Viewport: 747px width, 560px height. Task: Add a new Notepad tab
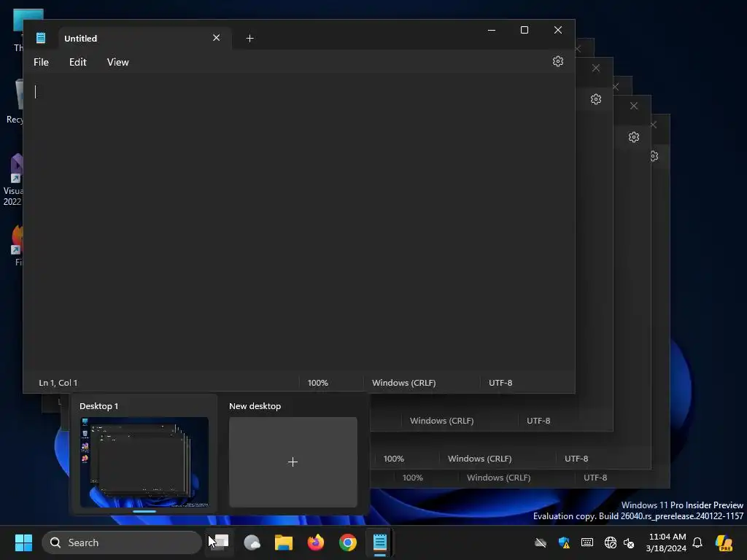[x=249, y=38]
